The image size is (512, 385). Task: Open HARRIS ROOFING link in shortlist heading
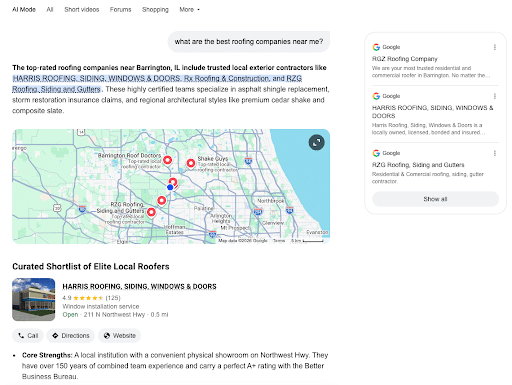tap(139, 287)
